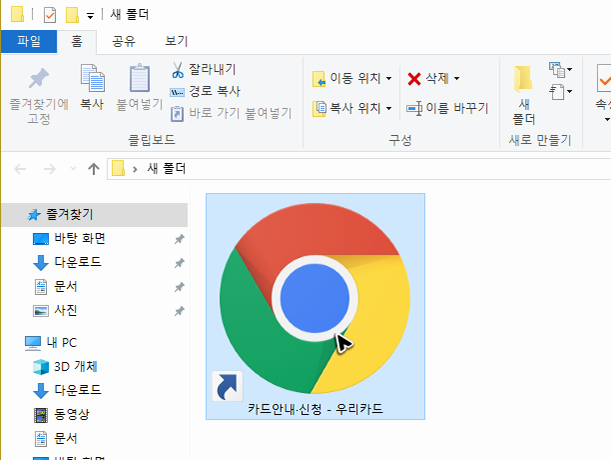Click the New folder icon in title bar
Image resolution: width=611 pixels, height=460 pixels.
tap(72, 15)
